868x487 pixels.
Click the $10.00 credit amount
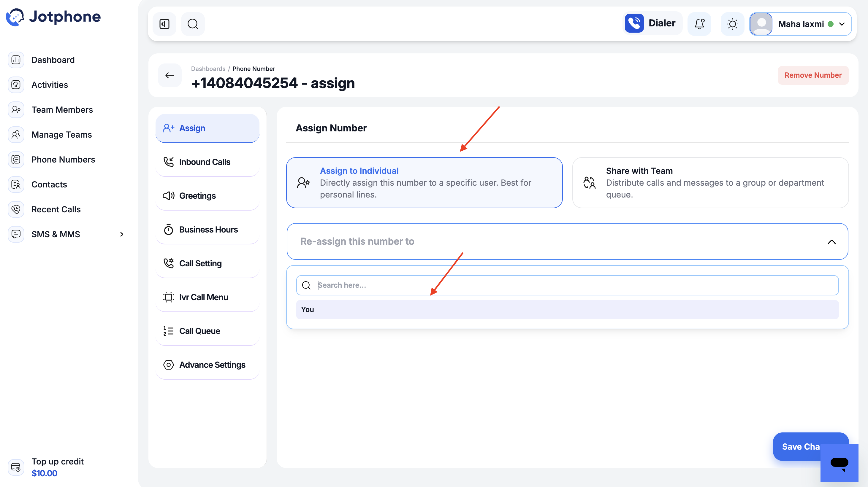pos(45,473)
